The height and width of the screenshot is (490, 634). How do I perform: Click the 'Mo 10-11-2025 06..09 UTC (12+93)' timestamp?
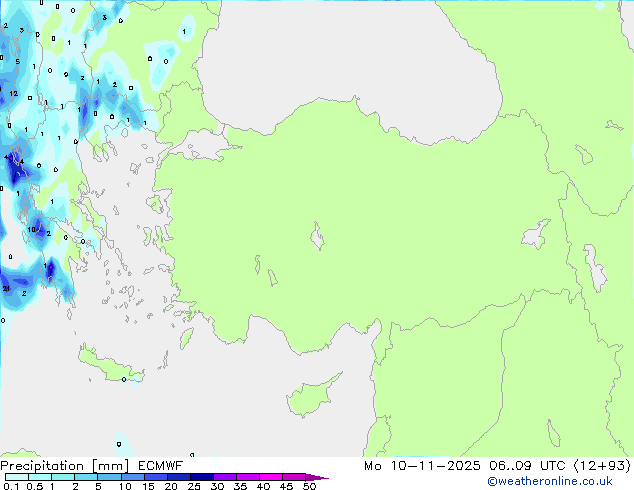tap(497, 466)
